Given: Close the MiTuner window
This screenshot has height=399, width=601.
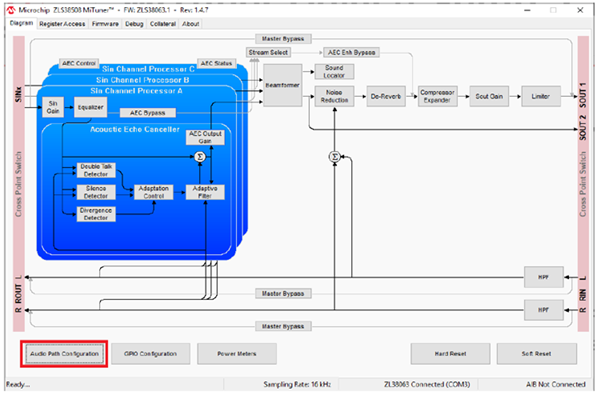Looking at the screenshot, I should [x=580, y=10].
